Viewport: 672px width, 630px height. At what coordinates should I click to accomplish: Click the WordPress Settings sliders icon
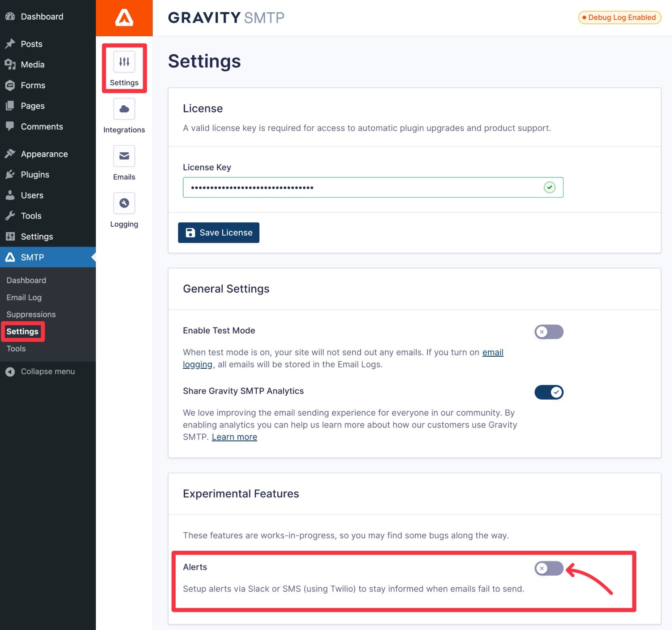click(x=10, y=236)
